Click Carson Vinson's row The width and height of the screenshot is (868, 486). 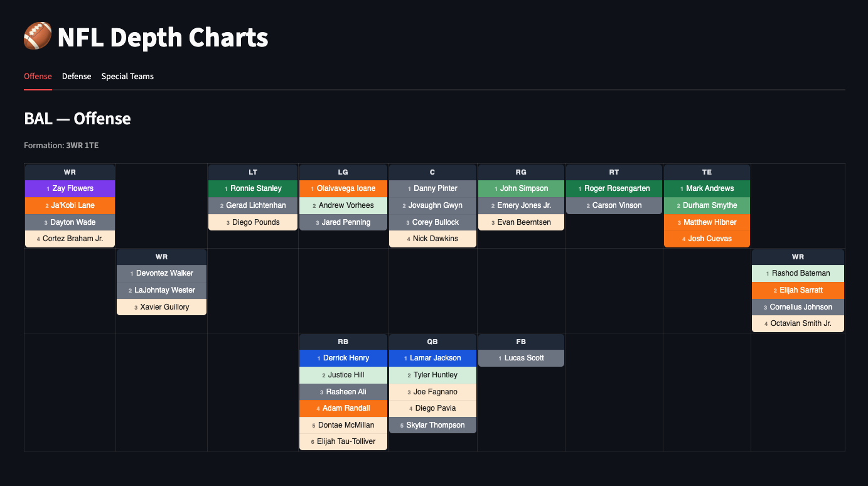614,205
